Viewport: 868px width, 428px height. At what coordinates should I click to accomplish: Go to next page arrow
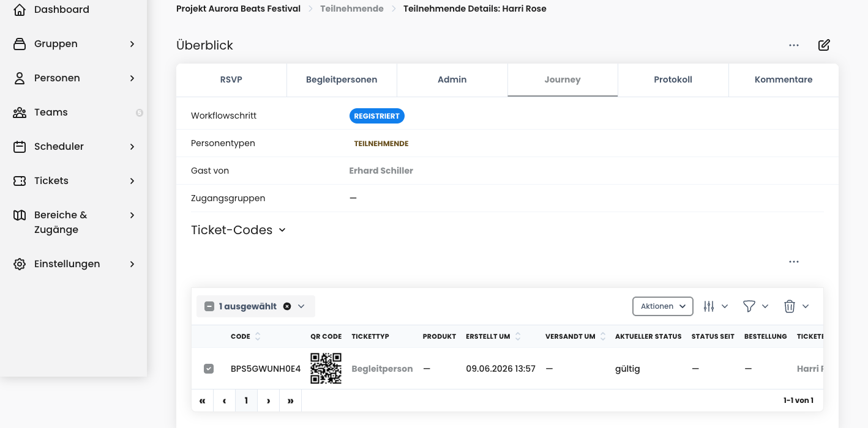[269, 400]
